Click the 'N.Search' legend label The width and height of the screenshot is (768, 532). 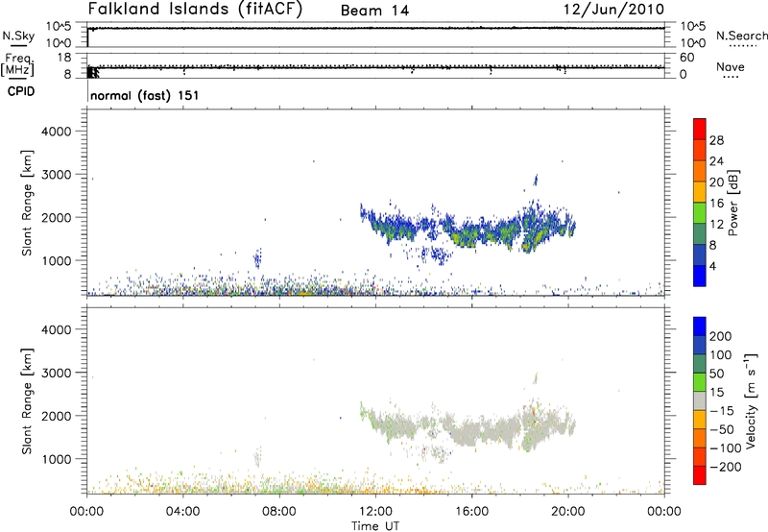[x=741, y=36]
